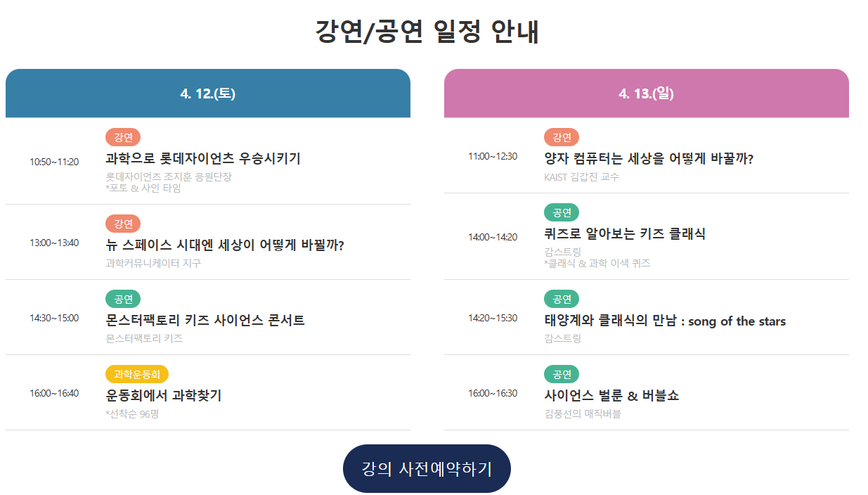Click the 강연 badge above 뉴 스페이스 시대엔 세상이 어떻게 바뀔까?
Screen dimensions: 868x495
click(x=123, y=224)
